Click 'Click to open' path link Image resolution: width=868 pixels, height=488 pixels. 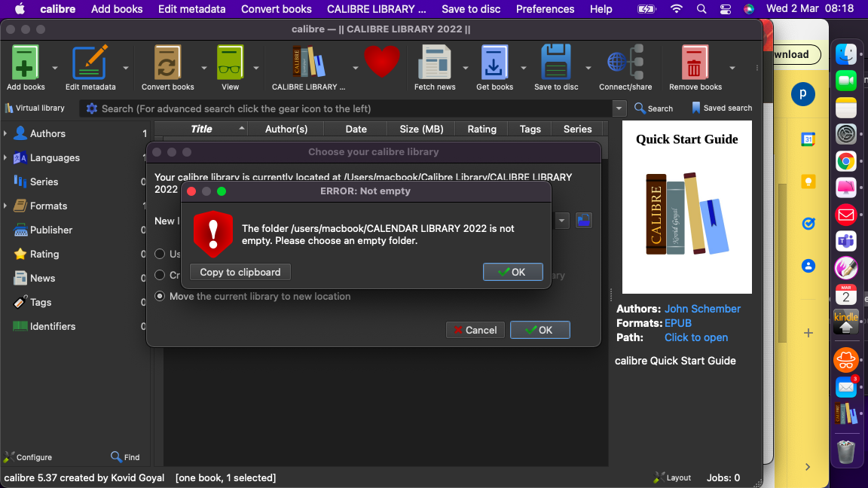point(696,337)
